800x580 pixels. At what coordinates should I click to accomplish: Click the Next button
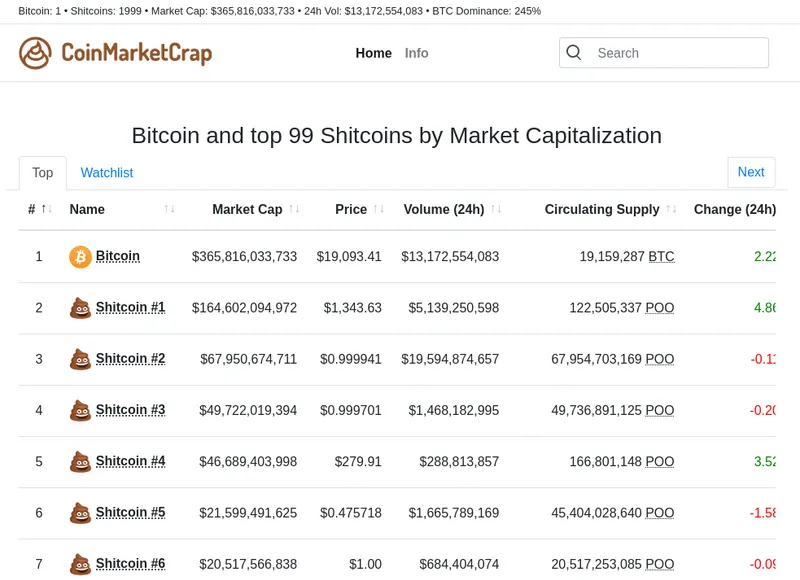point(751,172)
